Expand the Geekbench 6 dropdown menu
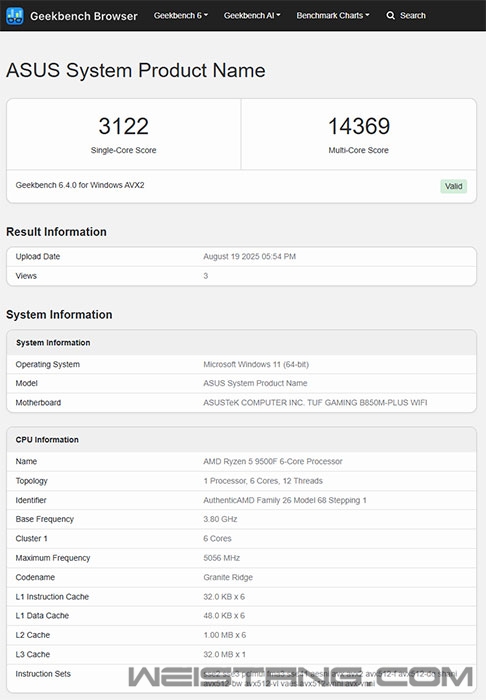 (181, 16)
